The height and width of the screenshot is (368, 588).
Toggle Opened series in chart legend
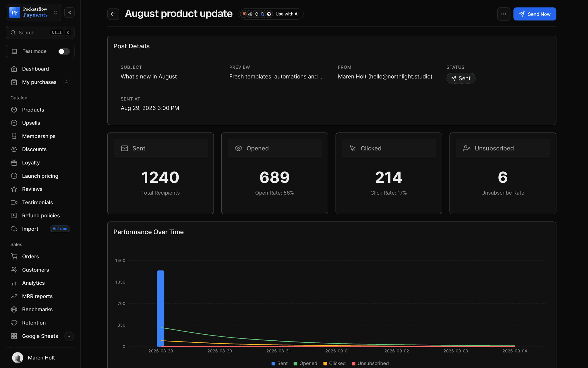click(x=305, y=363)
